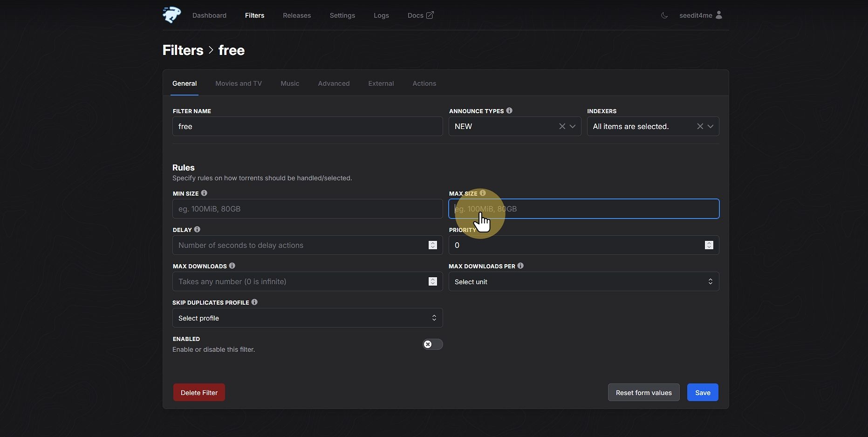Viewport: 868px width, 437px height.
Task: Focus the Filter Name input field
Action: click(x=308, y=126)
